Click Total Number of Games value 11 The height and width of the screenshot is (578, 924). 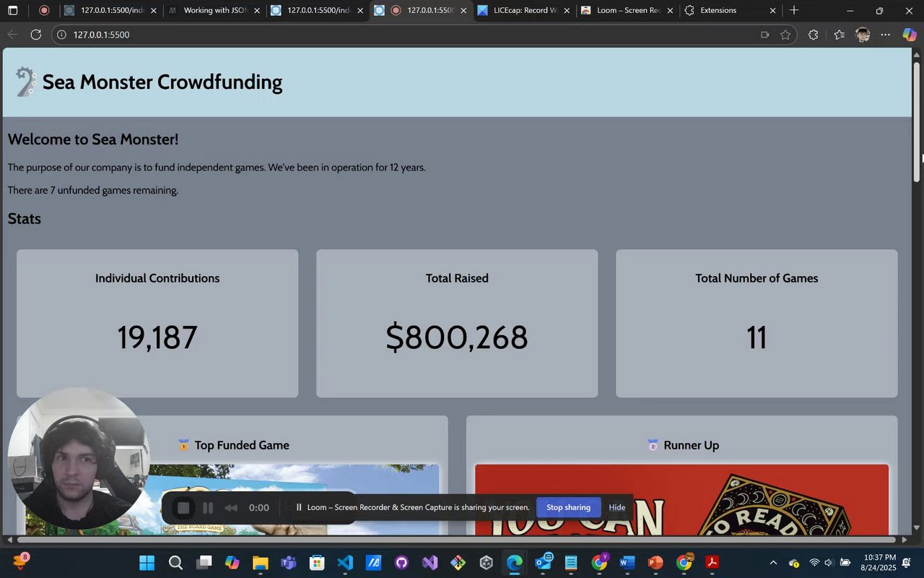click(757, 337)
